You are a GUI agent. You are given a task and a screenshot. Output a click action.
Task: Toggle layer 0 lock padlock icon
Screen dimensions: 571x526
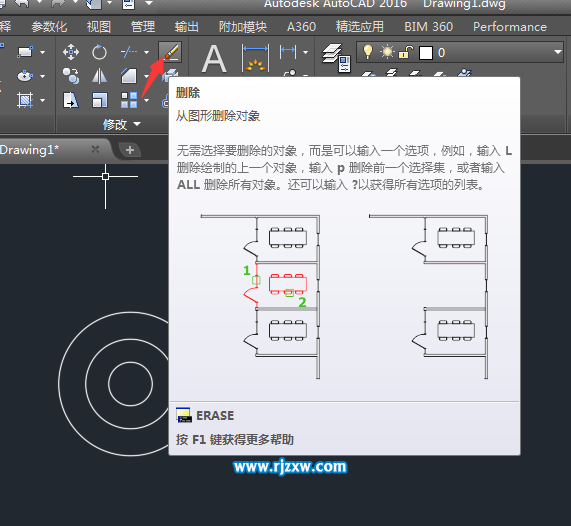click(x=405, y=52)
